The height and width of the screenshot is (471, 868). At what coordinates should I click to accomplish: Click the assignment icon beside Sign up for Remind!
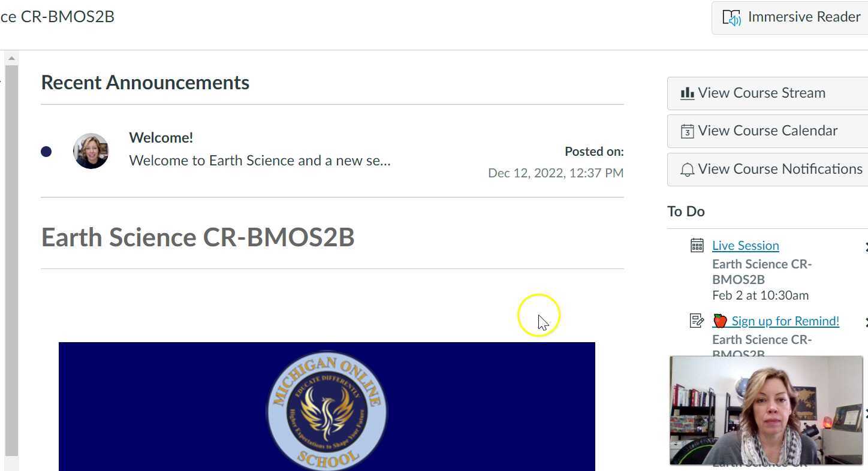click(697, 321)
